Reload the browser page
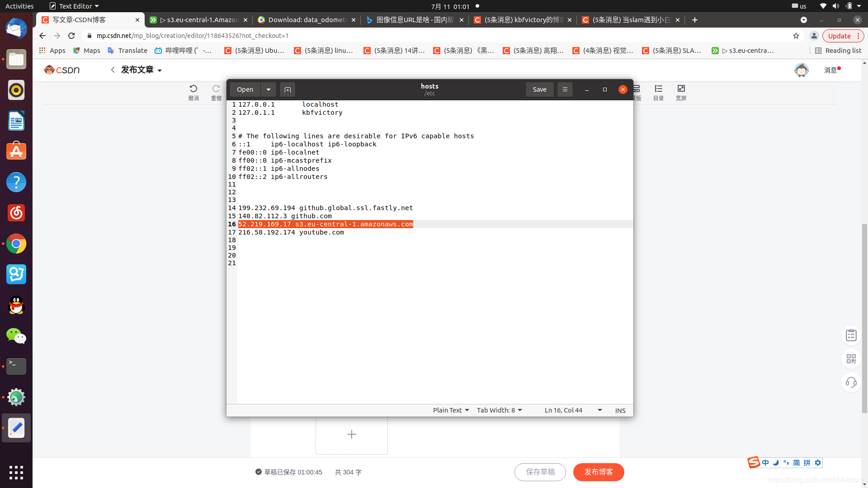The height and width of the screenshot is (488, 868). pyautogui.click(x=71, y=36)
